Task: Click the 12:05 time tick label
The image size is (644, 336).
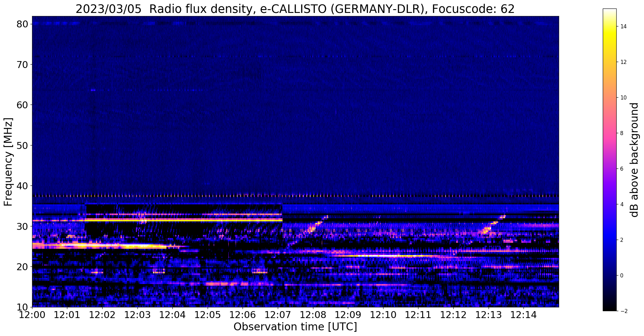Action: click(208, 315)
